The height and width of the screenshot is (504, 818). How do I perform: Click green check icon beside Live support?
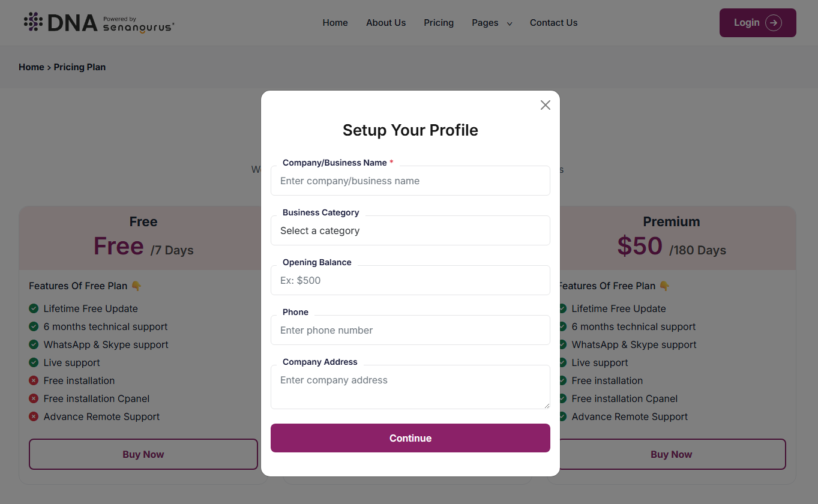click(x=34, y=362)
